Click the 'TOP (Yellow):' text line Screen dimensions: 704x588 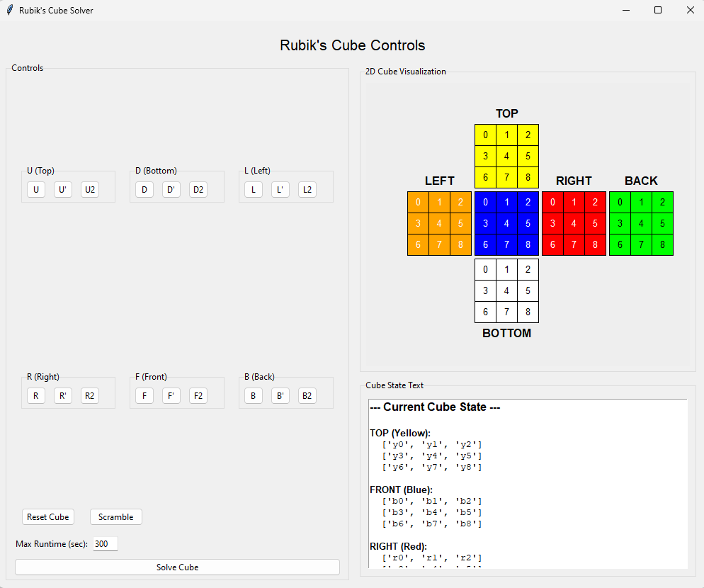[400, 433]
